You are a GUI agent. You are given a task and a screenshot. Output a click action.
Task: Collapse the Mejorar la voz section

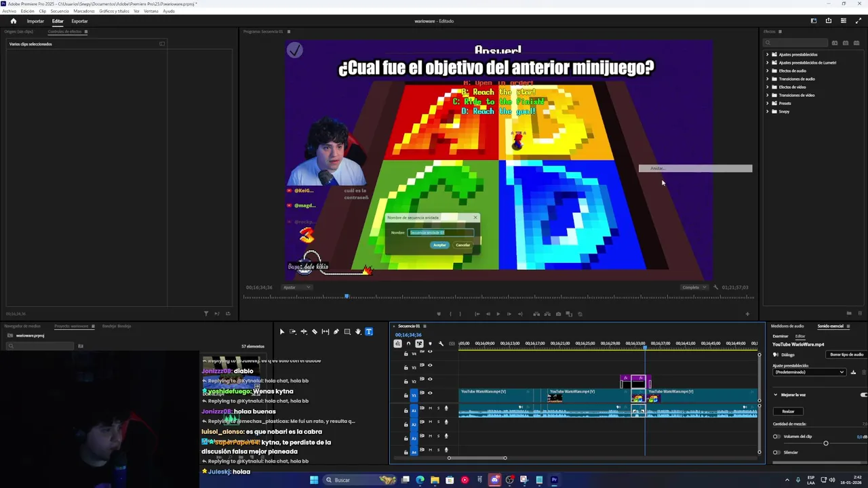click(x=776, y=394)
